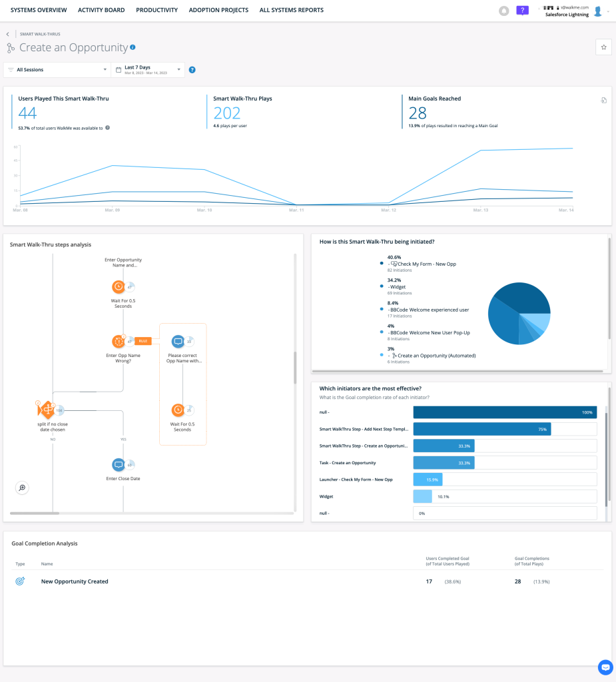The width and height of the screenshot is (616, 682).
Task: Click the steps analysis horizontal scrollbar
Action: [35, 513]
